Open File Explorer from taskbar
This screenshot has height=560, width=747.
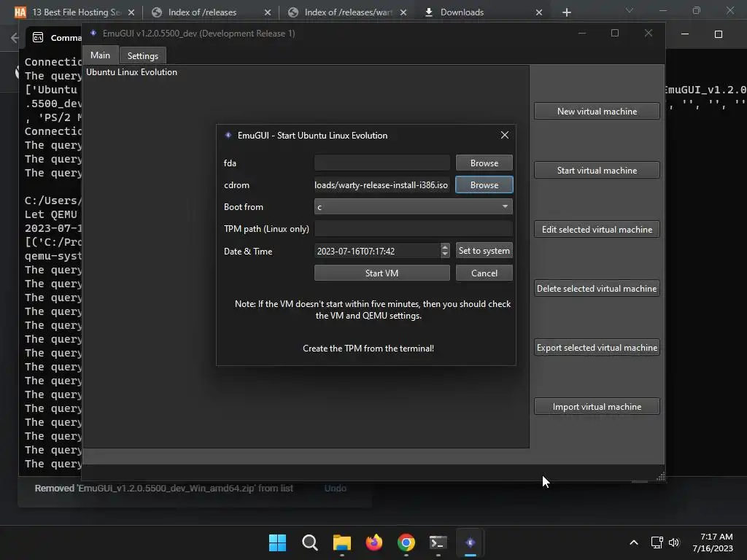click(341, 542)
